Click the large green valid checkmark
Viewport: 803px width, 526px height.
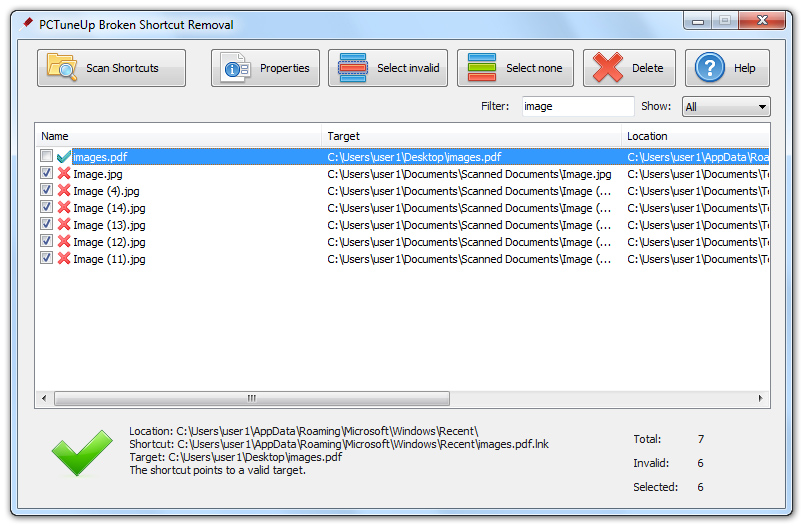(82, 453)
